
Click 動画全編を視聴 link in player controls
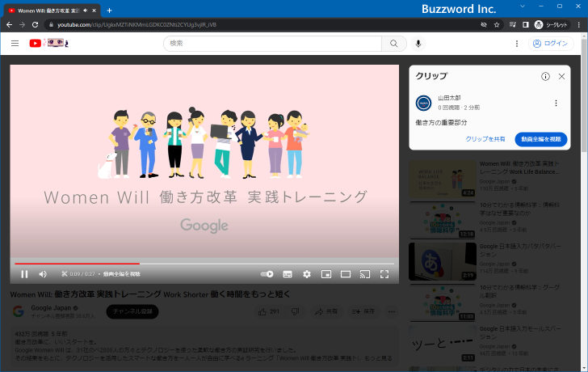point(122,274)
